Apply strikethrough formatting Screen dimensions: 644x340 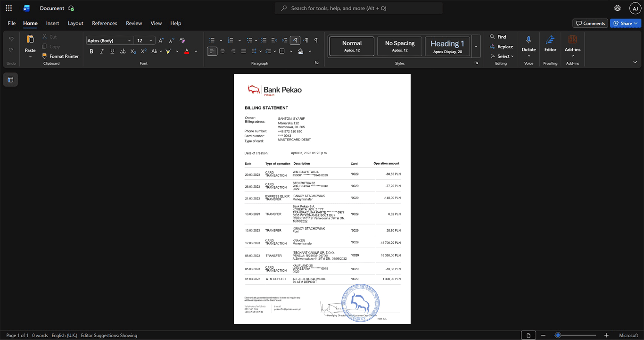[x=123, y=51]
